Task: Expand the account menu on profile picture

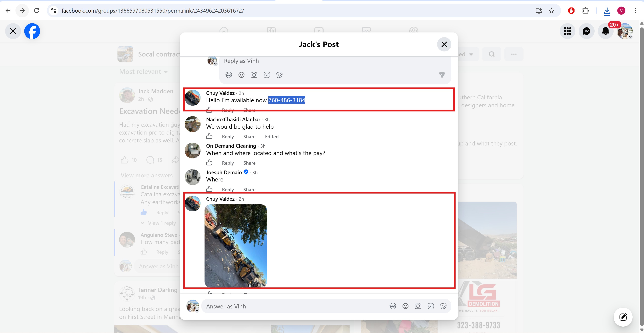Action: pos(625,31)
